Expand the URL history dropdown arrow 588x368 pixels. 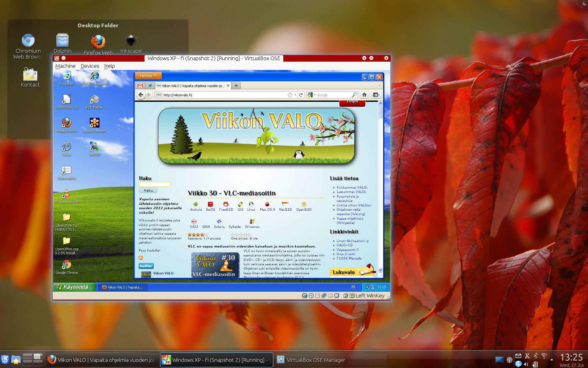click(295, 95)
